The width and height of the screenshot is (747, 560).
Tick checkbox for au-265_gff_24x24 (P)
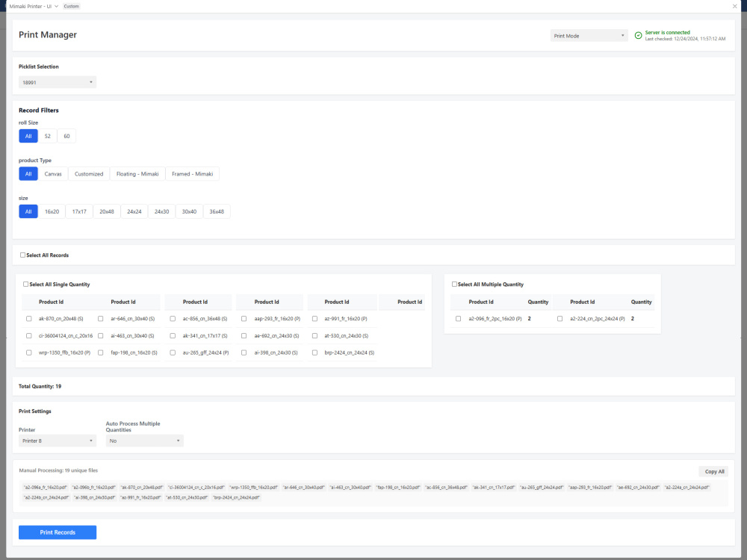(x=173, y=353)
